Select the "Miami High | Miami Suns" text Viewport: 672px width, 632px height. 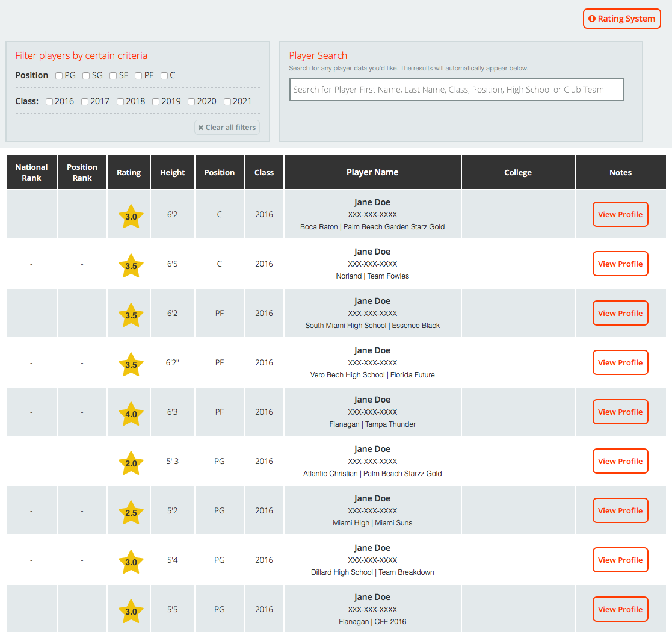(x=372, y=522)
